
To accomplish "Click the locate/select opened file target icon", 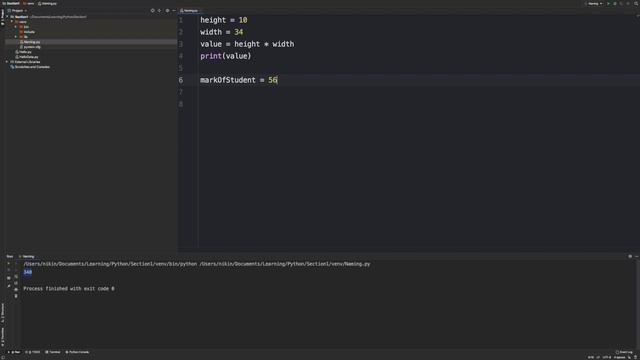I will pos(153,11).
